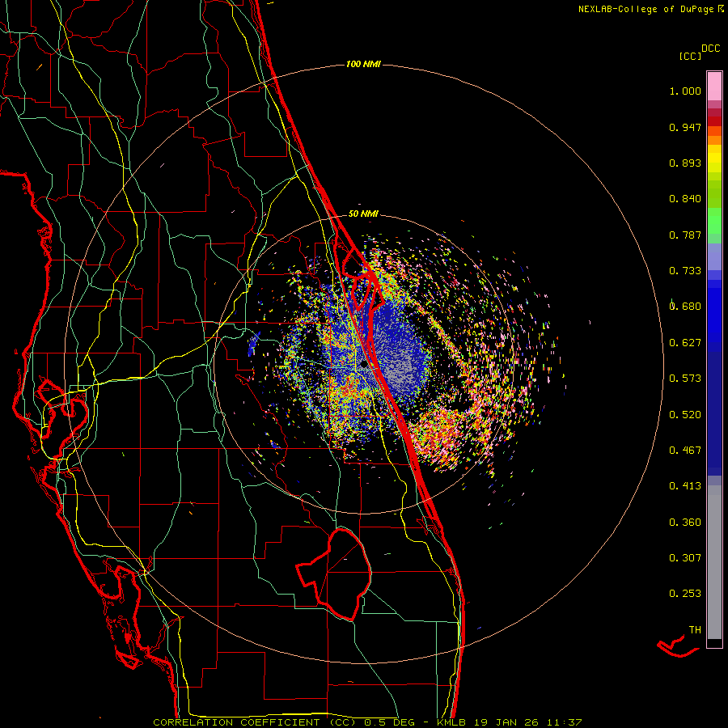Viewport: 728px width, 728px height.
Task: Select the 0.893 legend value
Action: click(685, 163)
